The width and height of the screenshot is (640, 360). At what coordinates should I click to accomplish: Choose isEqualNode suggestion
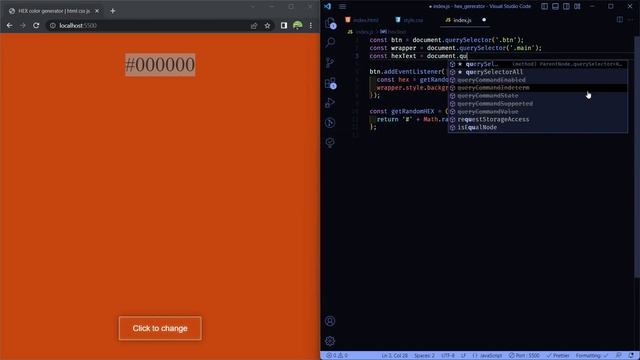point(538,127)
